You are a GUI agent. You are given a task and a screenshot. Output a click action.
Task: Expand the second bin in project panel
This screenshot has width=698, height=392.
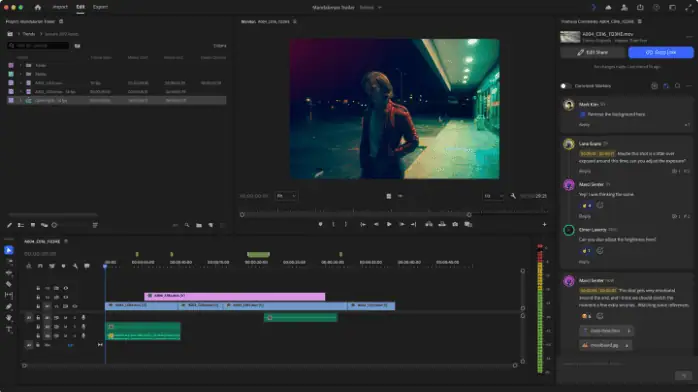point(20,74)
